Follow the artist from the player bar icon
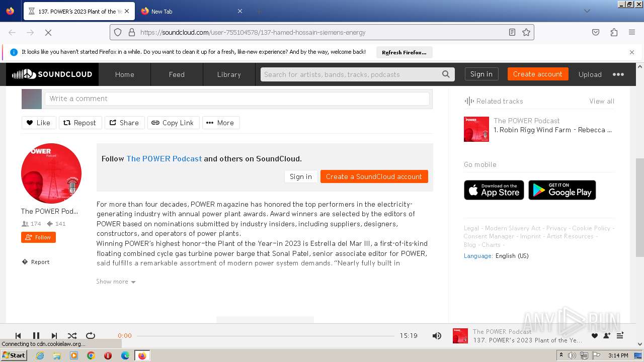Image resolution: width=644 pixels, height=362 pixels. click(x=607, y=336)
